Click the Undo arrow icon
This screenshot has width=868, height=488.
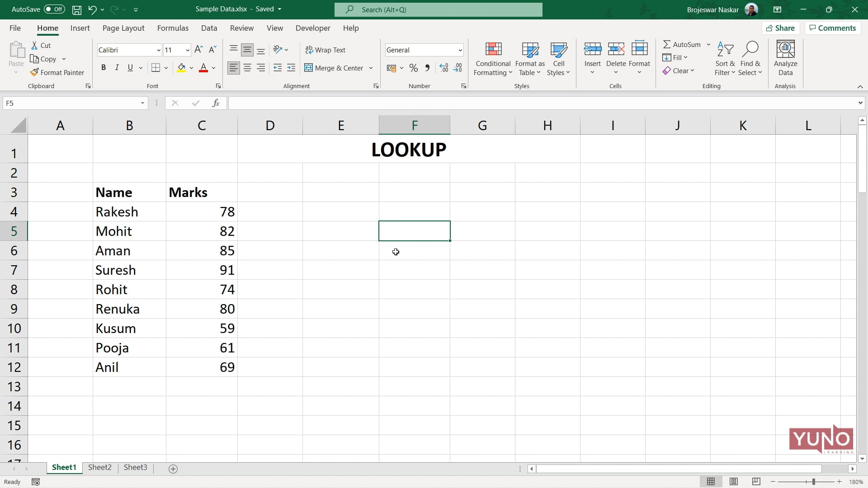(92, 9)
